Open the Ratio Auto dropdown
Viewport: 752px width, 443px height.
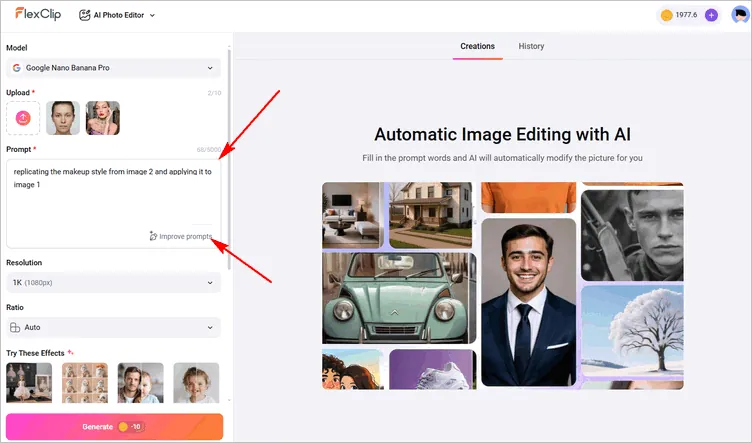[113, 327]
